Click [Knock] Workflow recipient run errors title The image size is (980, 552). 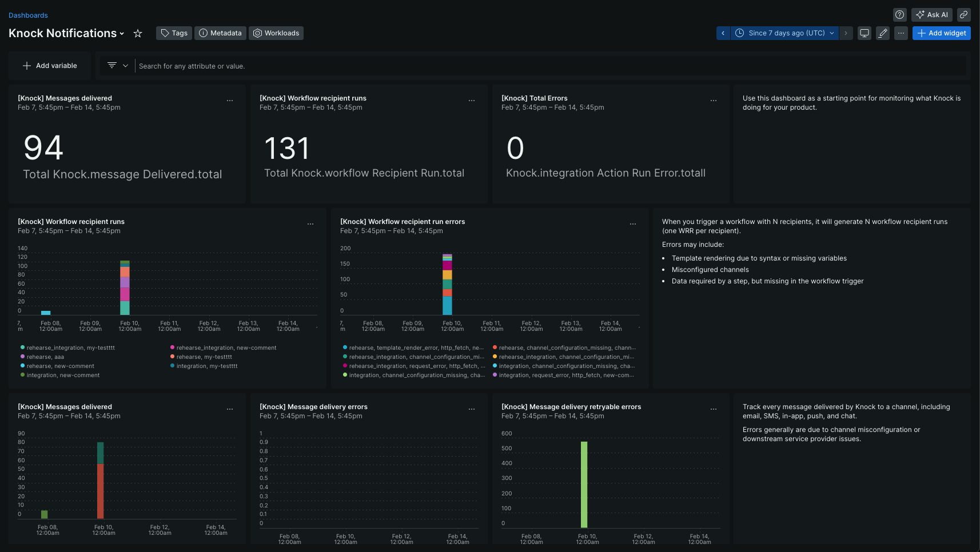[x=403, y=222]
